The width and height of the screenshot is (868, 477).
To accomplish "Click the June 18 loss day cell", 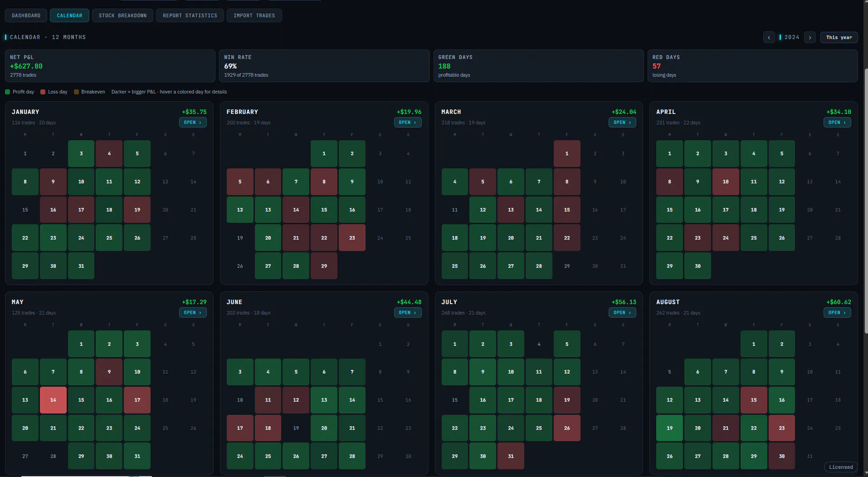I will (x=268, y=428).
